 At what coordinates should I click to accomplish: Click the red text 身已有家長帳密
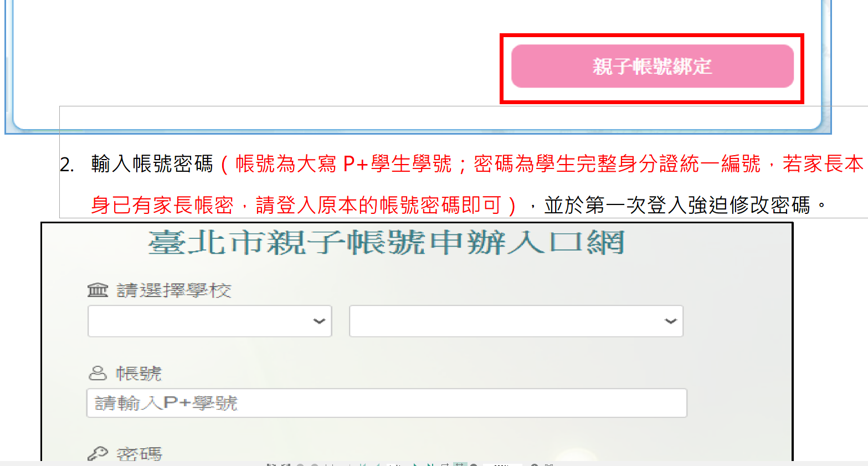click(162, 205)
